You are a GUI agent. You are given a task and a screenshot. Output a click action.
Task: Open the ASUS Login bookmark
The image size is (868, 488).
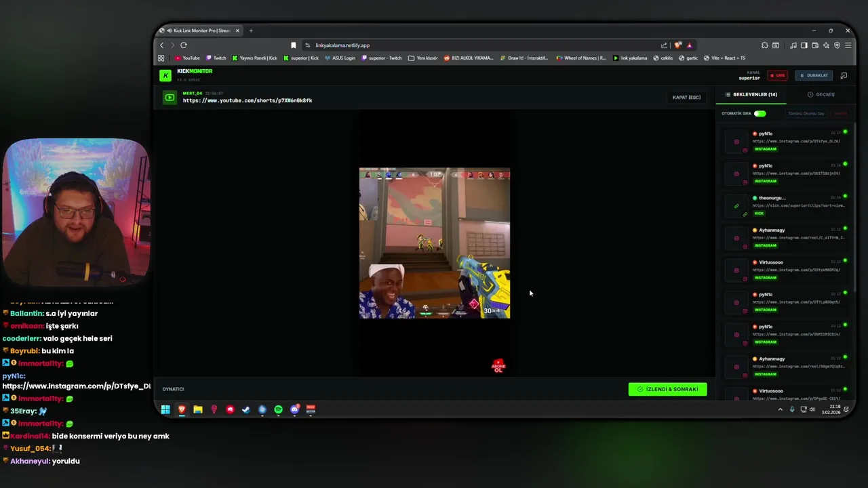340,58
